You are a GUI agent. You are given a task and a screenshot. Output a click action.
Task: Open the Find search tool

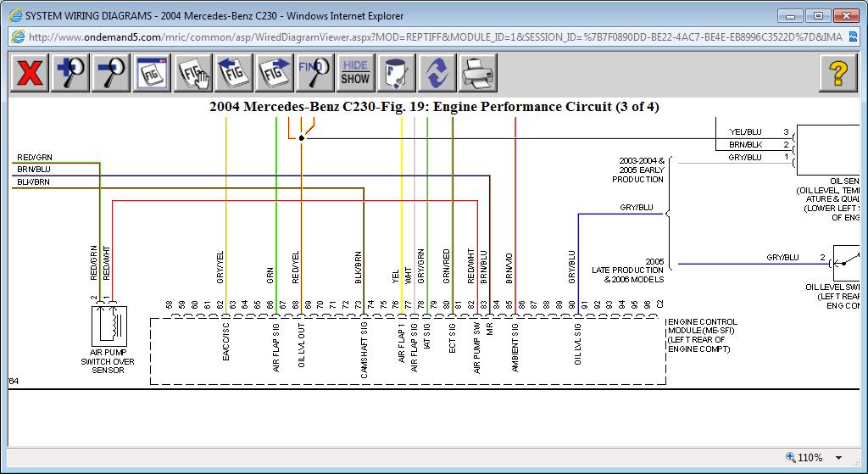pyautogui.click(x=314, y=73)
